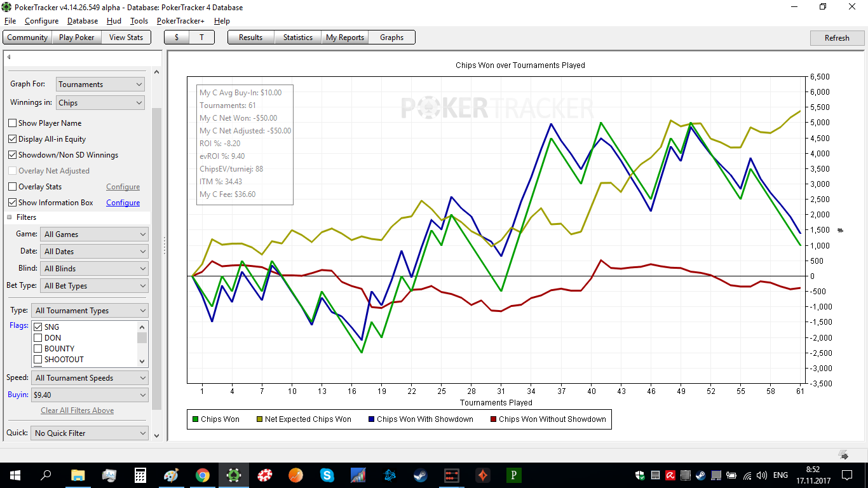Check the SHOOTOUT flag

37,360
